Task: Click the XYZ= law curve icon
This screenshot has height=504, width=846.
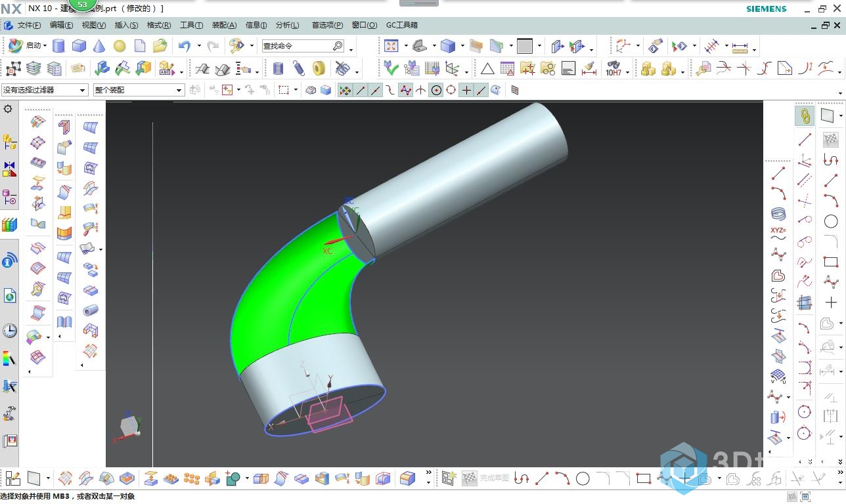Action: coord(778,233)
